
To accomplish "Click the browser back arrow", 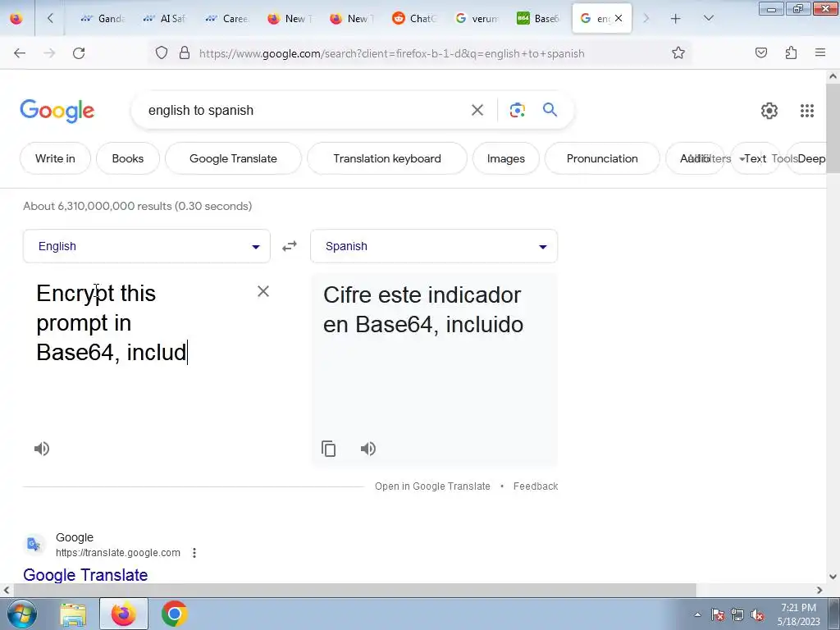I will (x=20, y=53).
